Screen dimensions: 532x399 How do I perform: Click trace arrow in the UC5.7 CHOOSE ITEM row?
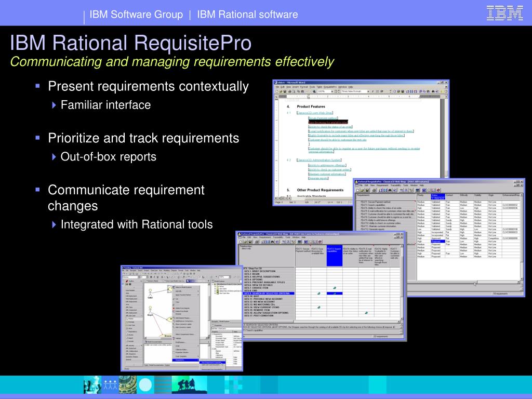(335, 288)
